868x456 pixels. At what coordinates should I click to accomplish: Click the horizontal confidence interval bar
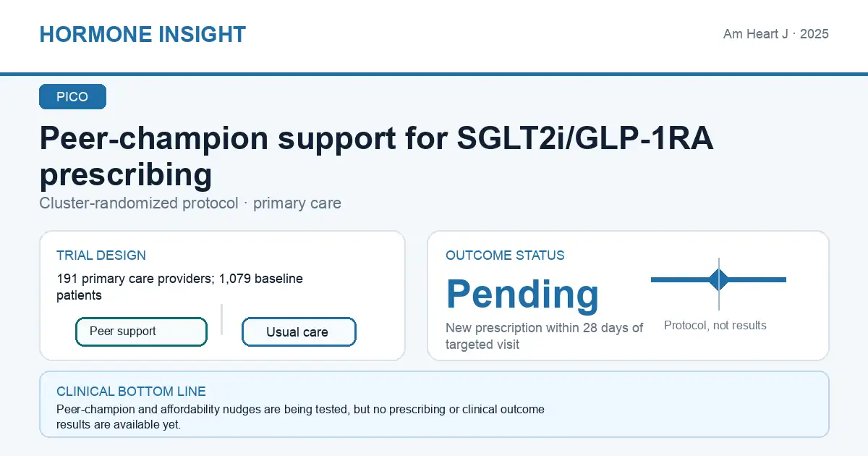pos(718,279)
